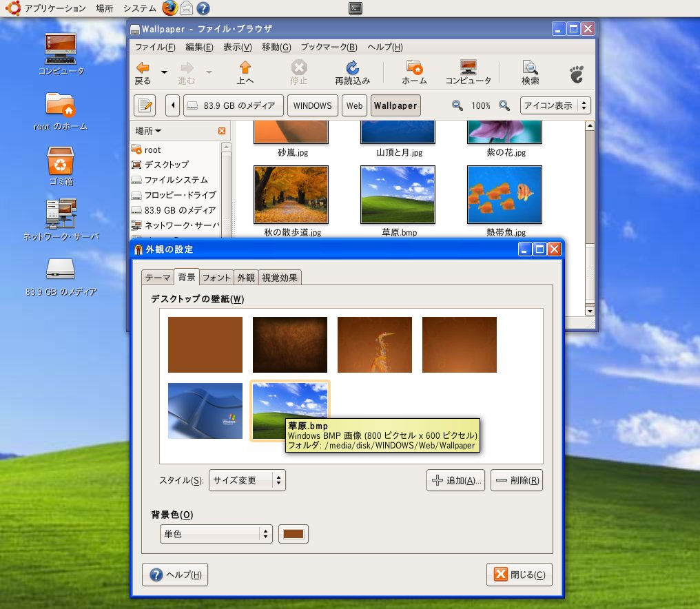Screen dimensions: 700x609
Task: Switch to the 視覚効果 tab
Action: pyautogui.click(x=280, y=278)
